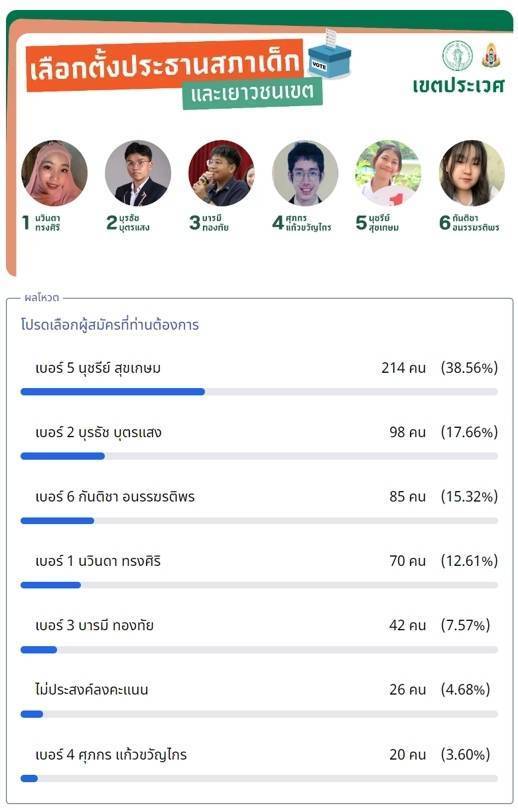Viewport: 518px width, 810px height.
Task: Select candidate 6 photo with long dark hair
Action: coord(472,173)
